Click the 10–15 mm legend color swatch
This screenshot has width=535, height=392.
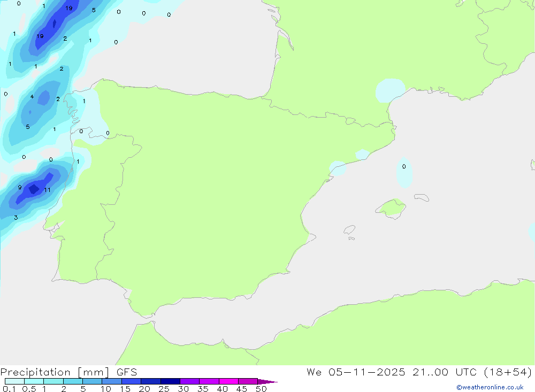pos(112,381)
